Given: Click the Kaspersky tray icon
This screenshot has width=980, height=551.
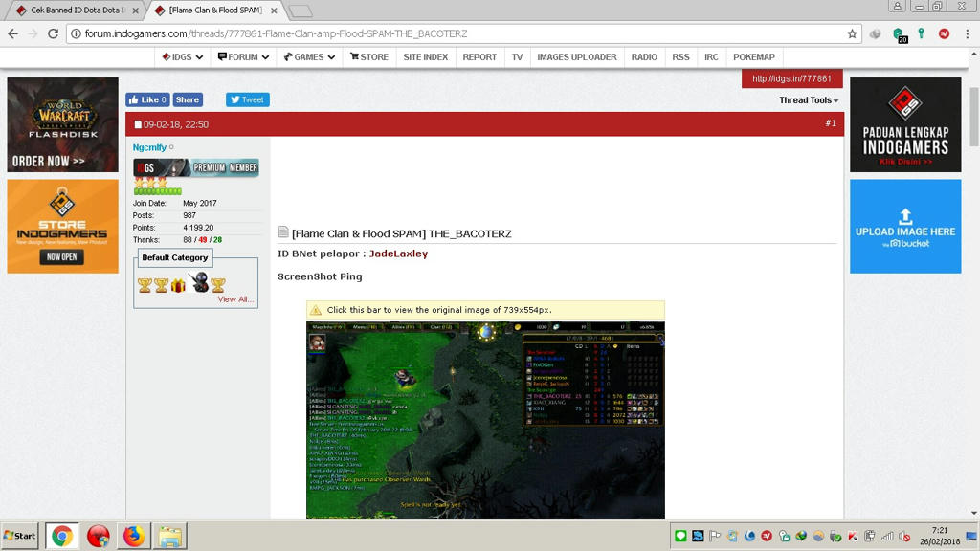Looking at the screenshot, I should pyautogui.click(x=853, y=536).
